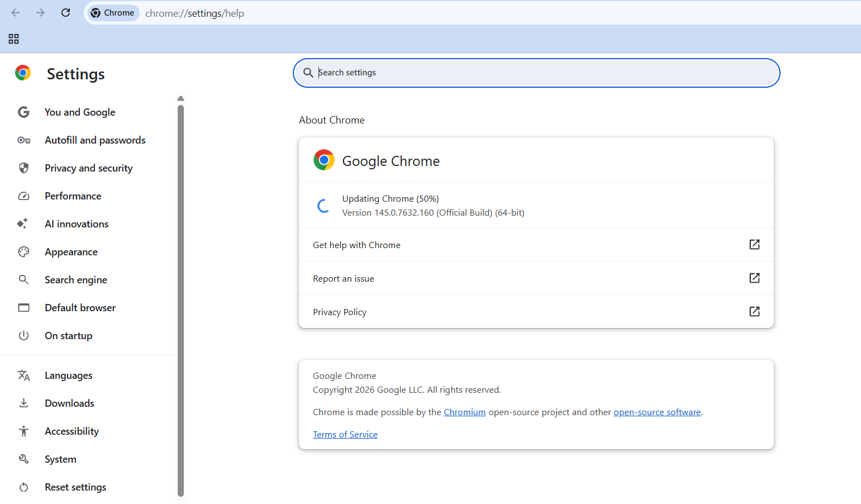
Task: Select the On startup power icon
Action: 23,335
